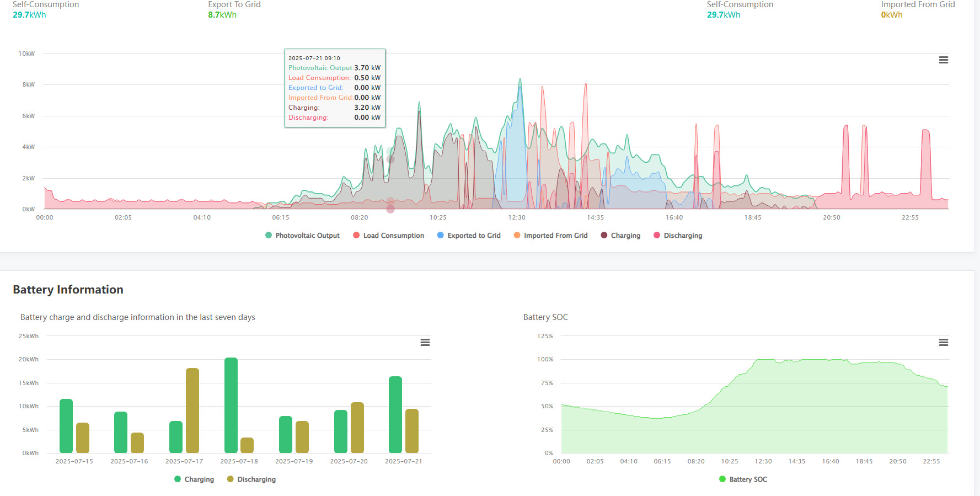This screenshot has width=980, height=496.
Task: Hide the Exported to Grid series
Action: [x=474, y=236]
